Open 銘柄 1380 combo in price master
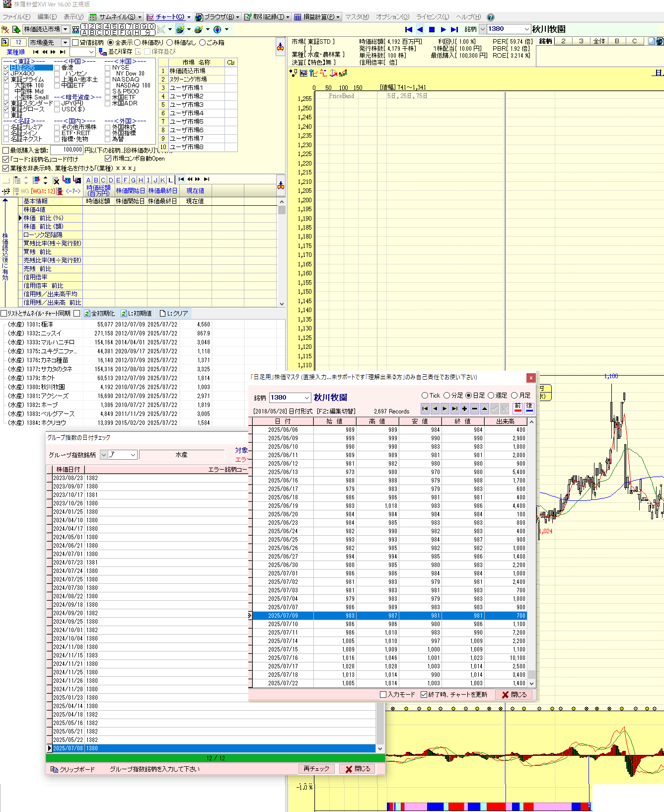Image resolution: width=664 pixels, height=812 pixels. point(307,398)
